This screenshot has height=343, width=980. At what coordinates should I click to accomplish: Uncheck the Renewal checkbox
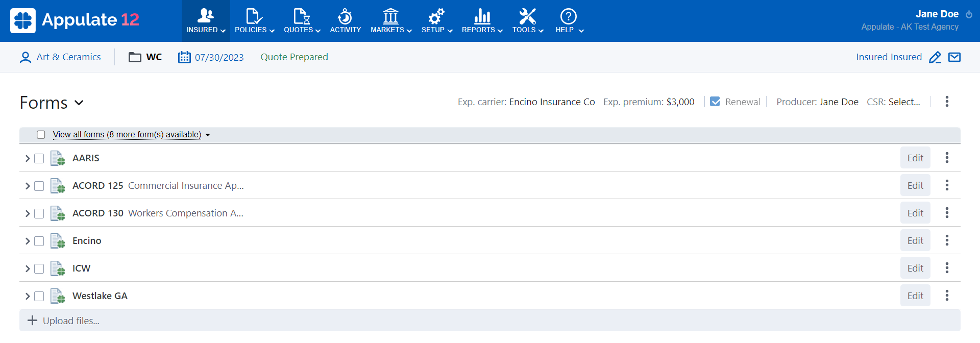coord(715,102)
